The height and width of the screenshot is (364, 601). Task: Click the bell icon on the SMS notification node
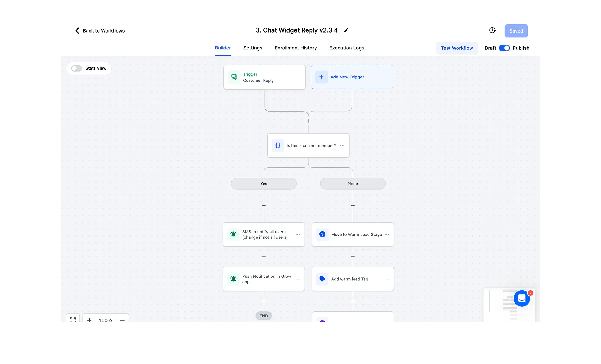point(233,234)
